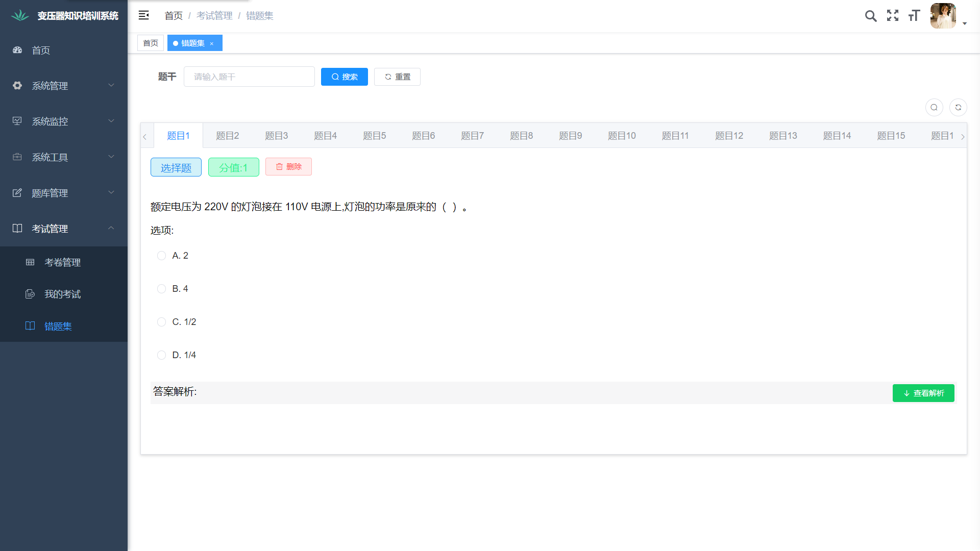Toggle fullscreen mode icon

point(893,16)
